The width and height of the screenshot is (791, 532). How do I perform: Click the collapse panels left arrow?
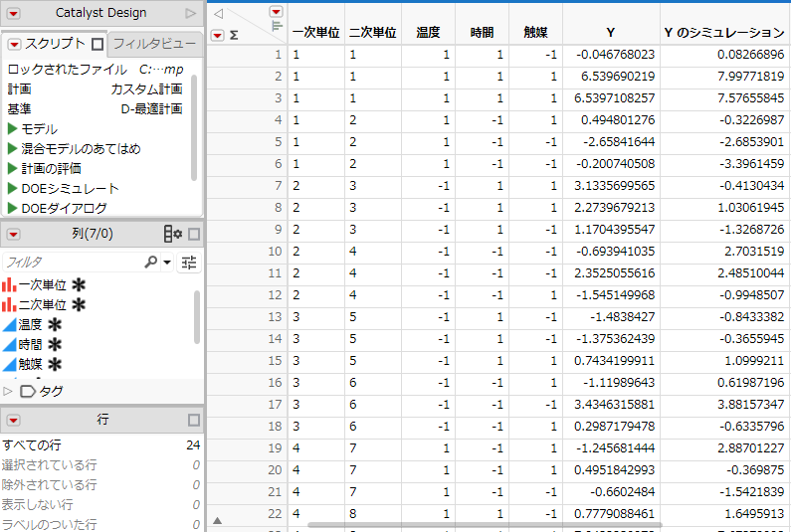coord(218,14)
